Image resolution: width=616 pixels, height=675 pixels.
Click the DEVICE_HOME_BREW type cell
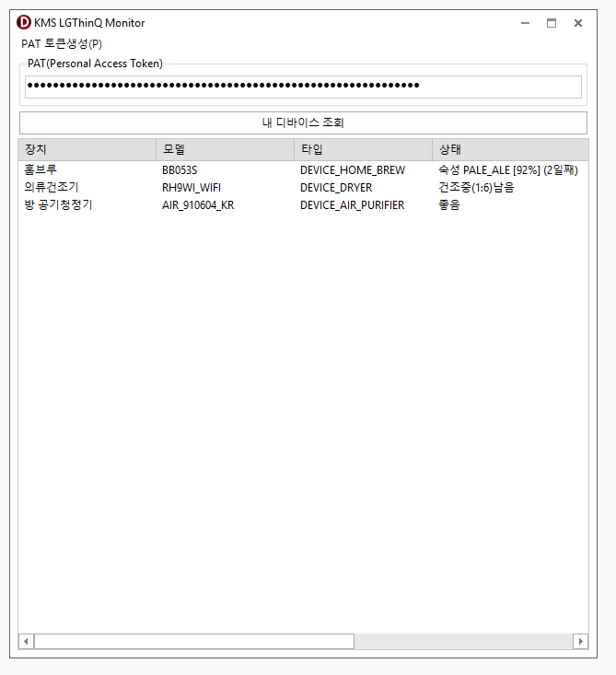(x=353, y=170)
